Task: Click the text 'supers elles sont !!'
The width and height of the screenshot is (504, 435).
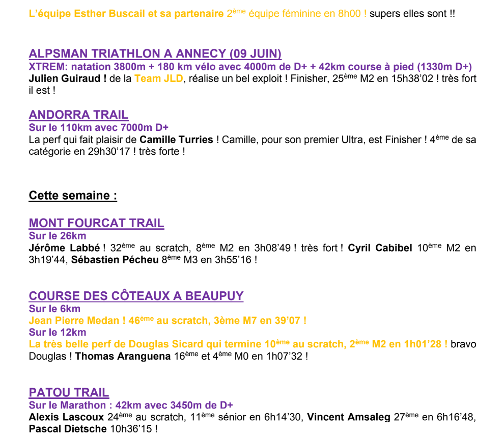Action: [x=412, y=14]
